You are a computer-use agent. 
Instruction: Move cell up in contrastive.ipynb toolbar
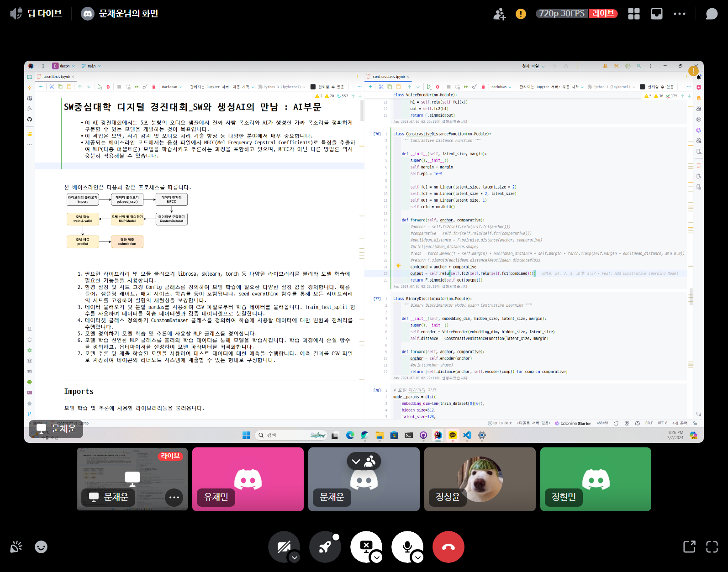pyautogui.click(x=409, y=87)
